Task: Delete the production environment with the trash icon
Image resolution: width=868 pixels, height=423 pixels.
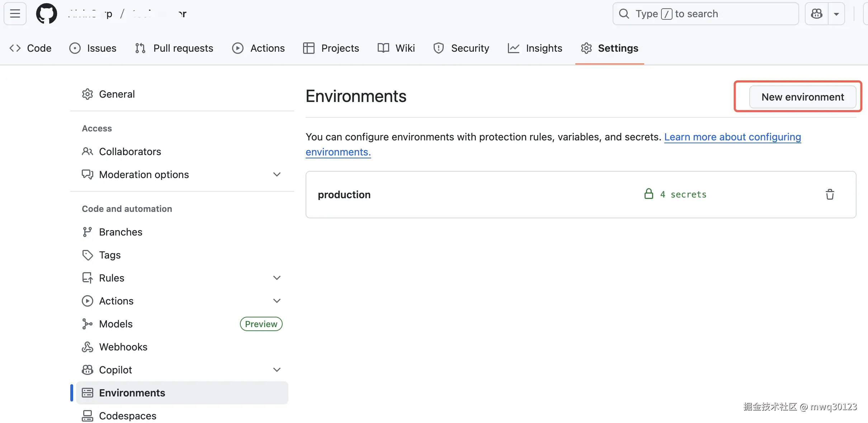Action: point(830,194)
